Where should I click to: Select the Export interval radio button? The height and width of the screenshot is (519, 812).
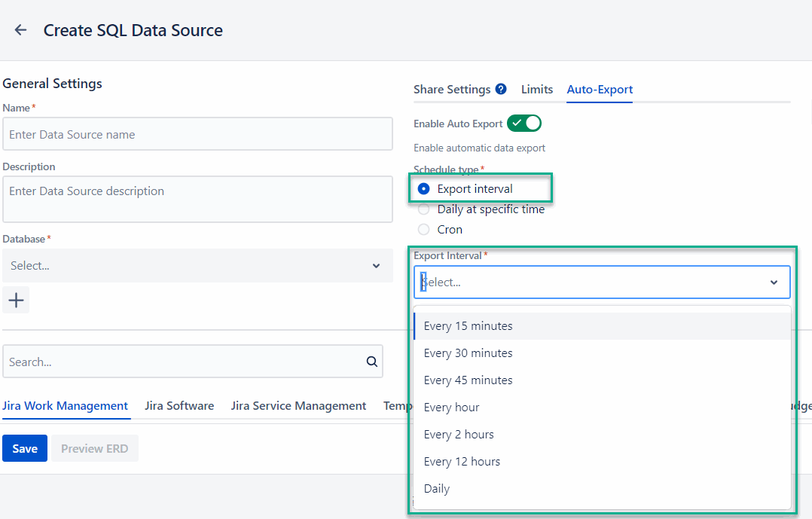[424, 189]
